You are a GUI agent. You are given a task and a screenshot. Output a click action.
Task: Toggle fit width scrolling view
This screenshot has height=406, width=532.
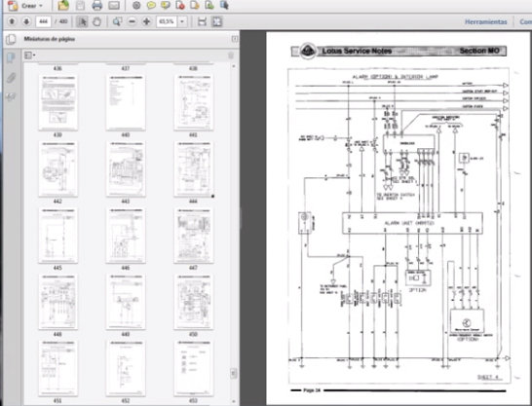click(x=202, y=21)
